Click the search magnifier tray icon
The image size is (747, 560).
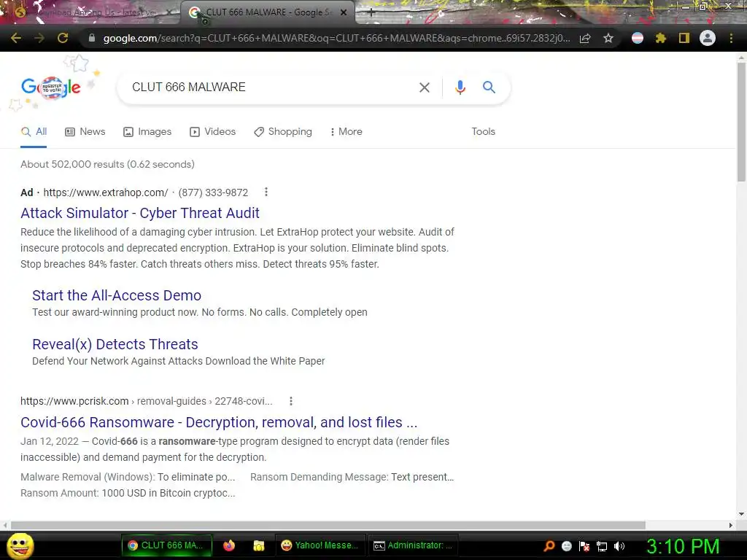[549, 546]
